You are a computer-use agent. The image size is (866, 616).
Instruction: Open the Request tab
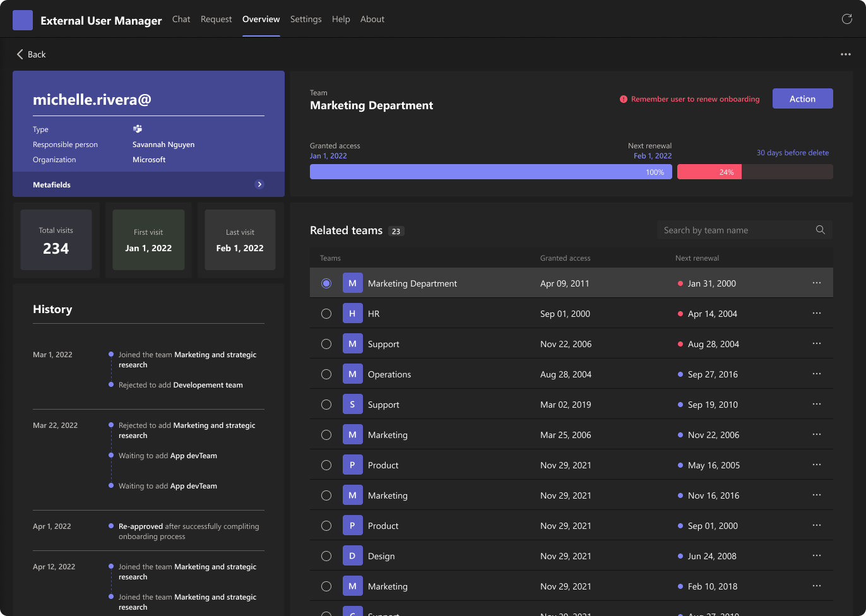[216, 19]
